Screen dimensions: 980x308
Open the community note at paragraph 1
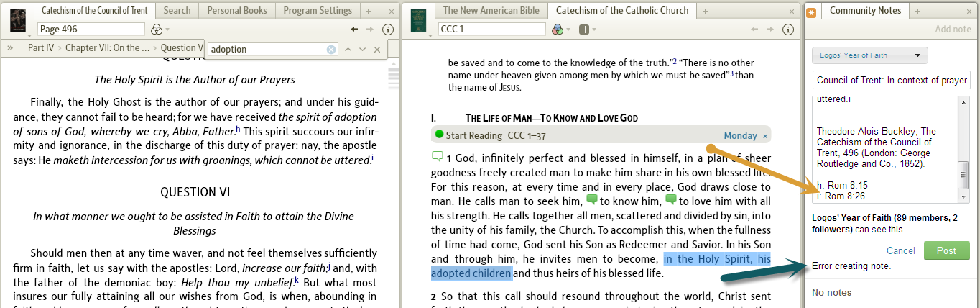[x=437, y=157]
